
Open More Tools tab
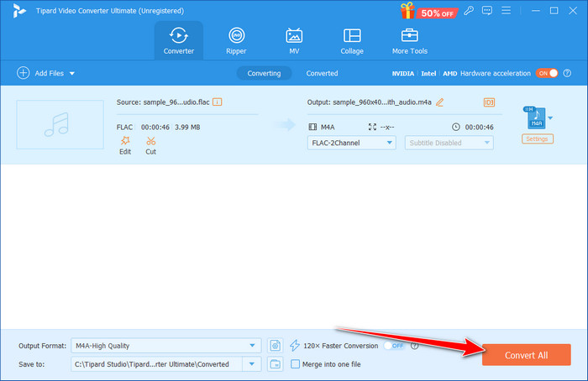(410, 40)
